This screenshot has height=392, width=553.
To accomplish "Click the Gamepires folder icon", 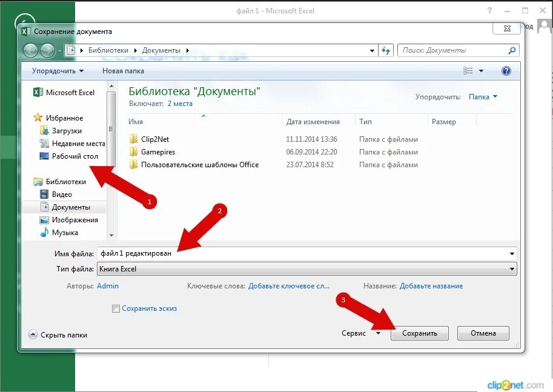I will 133,151.
